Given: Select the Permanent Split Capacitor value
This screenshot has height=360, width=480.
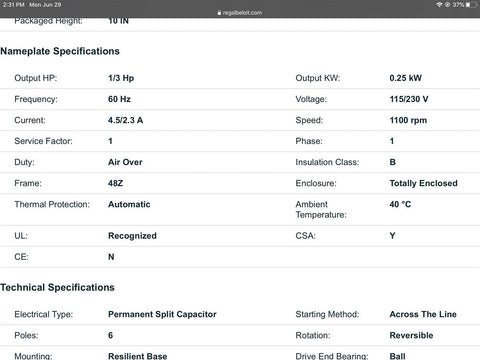Looking at the screenshot, I should (x=162, y=314).
